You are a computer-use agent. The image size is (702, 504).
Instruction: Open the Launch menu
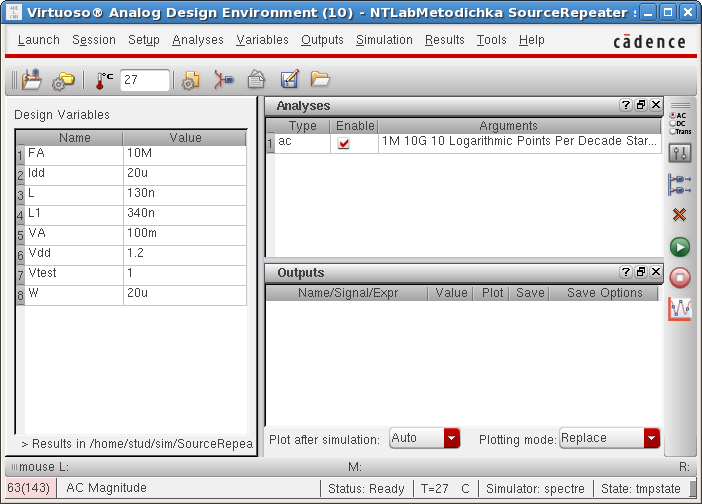(39, 40)
